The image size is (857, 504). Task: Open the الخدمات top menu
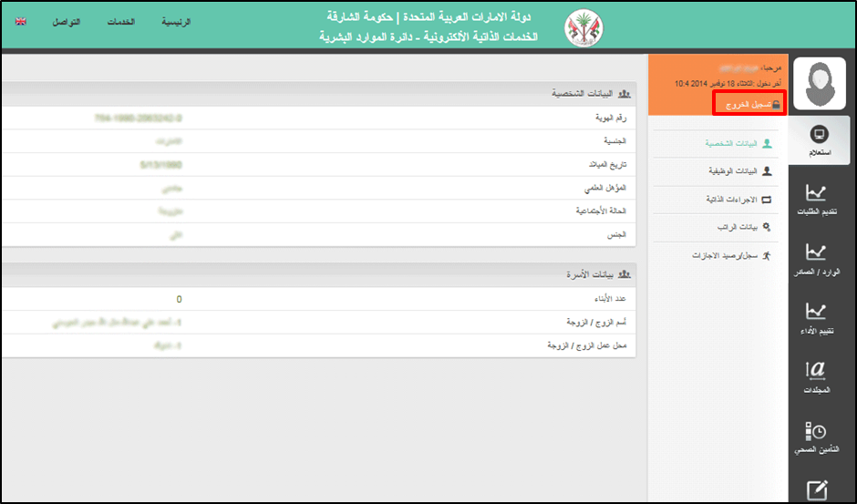[x=120, y=22]
